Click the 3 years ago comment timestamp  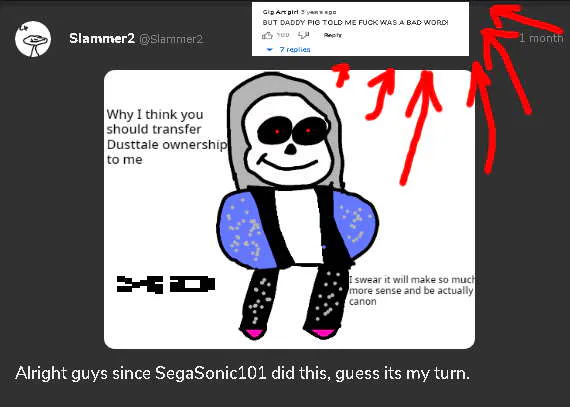point(318,12)
